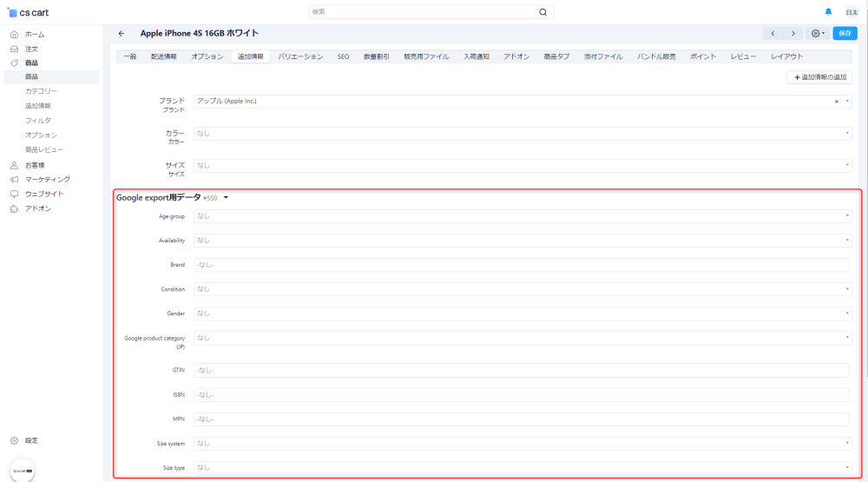Clear the ブランド selection with the x

837,102
